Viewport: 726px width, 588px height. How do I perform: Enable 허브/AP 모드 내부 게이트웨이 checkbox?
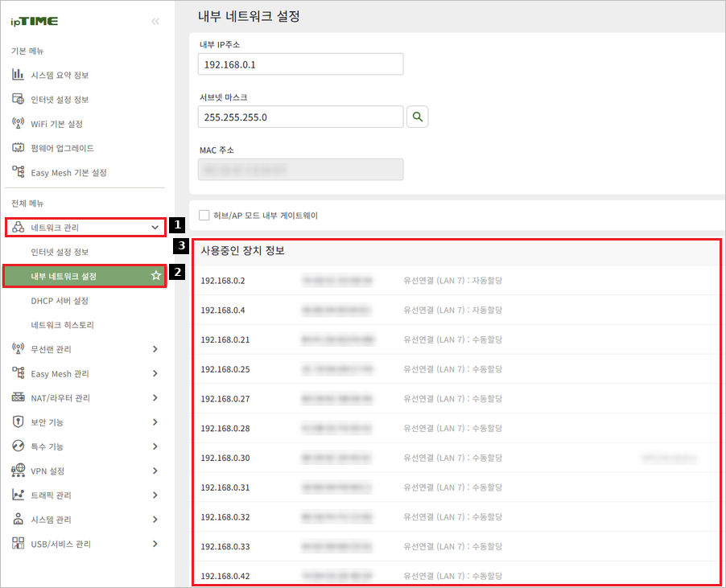click(204, 215)
